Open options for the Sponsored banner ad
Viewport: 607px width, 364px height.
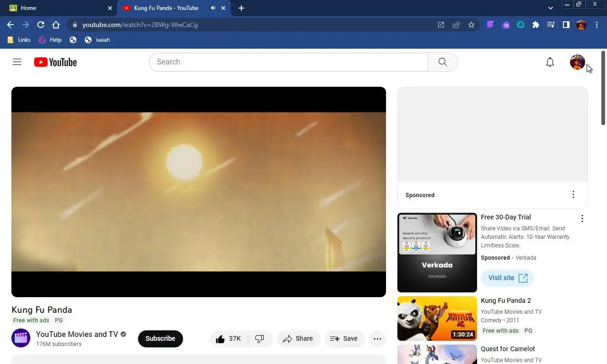(x=573, y=195)
